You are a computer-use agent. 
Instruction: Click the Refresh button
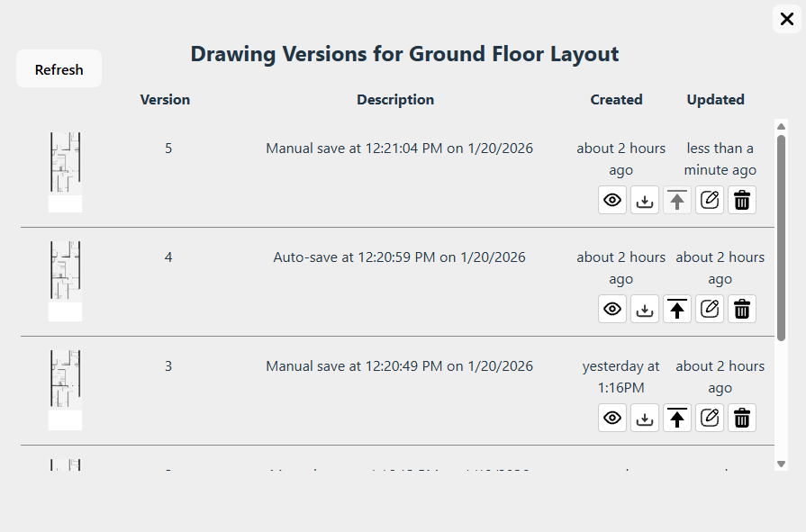pos(59,69)
